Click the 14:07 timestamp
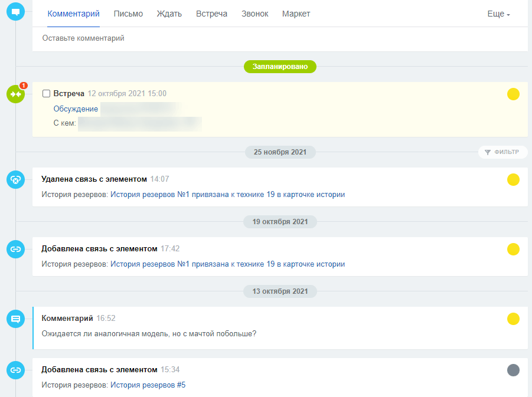 click(159, 179)
